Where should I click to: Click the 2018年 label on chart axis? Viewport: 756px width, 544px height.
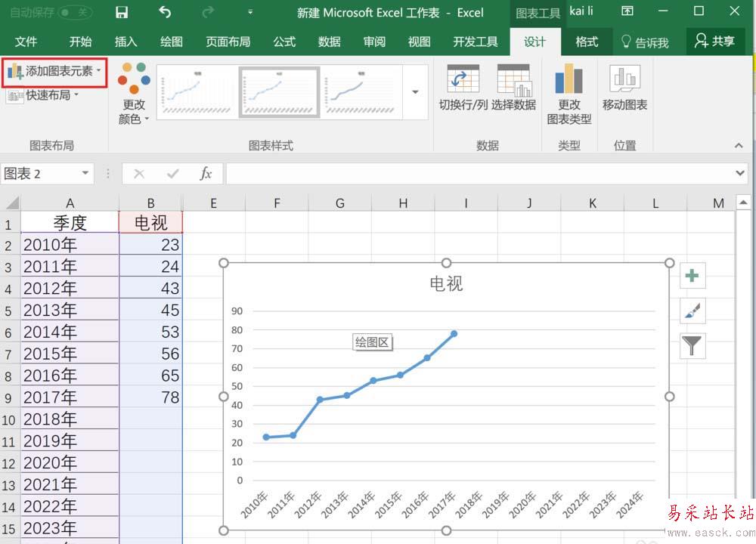pos(469,503)
